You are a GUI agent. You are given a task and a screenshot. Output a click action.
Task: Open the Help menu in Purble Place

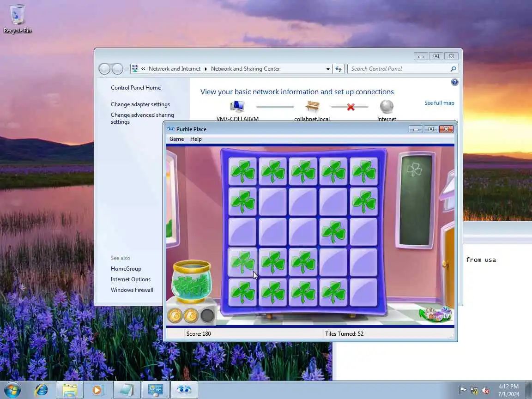click(196, 139)
